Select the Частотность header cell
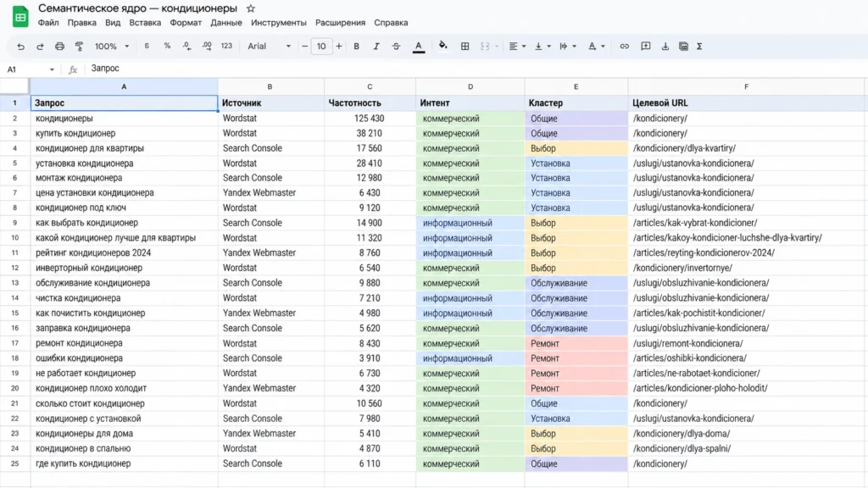The width and height of the screenshot is (868, 488). pos(370,103)
